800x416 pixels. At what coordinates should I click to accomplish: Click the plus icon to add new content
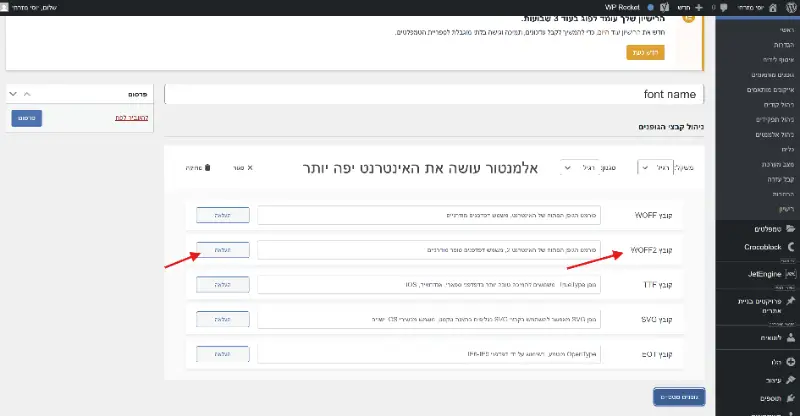697,7
